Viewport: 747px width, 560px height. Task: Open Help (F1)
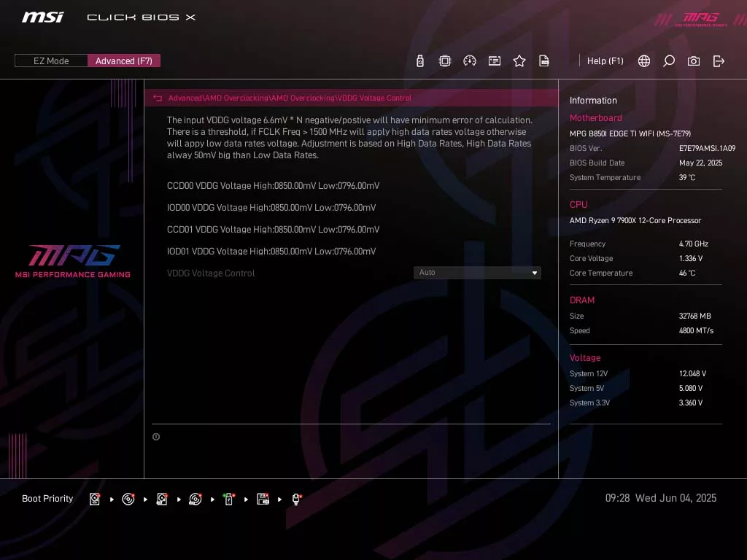tap(605, 61)
